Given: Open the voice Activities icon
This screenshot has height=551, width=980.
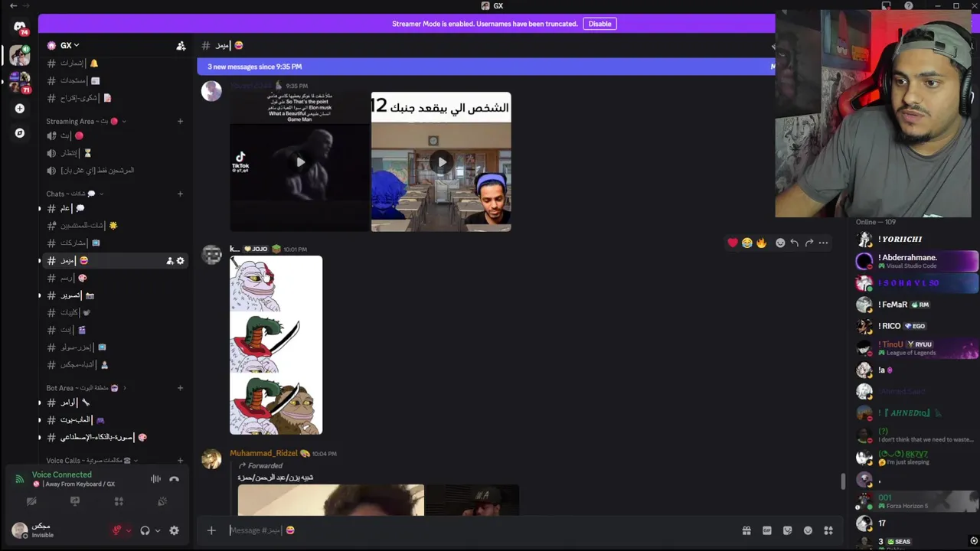Looking at the screenshot, I should click(x=119, y=501).
